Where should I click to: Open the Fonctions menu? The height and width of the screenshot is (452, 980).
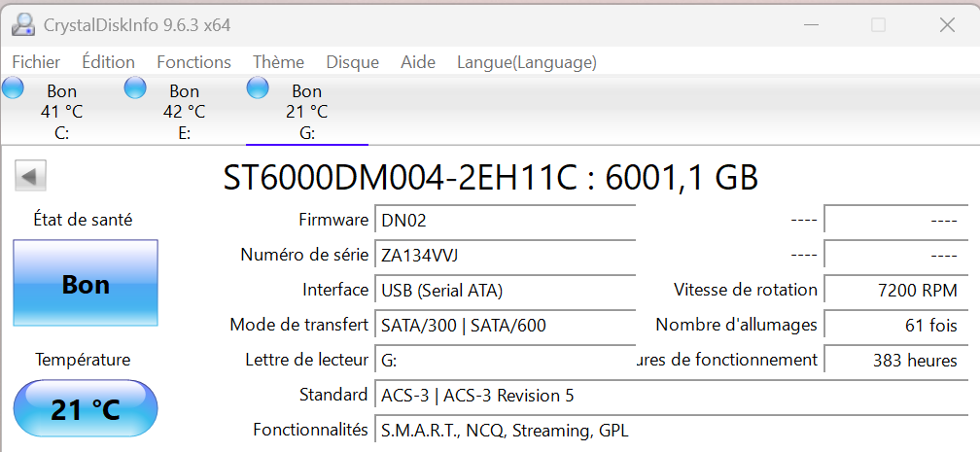(x=193, y=62)
